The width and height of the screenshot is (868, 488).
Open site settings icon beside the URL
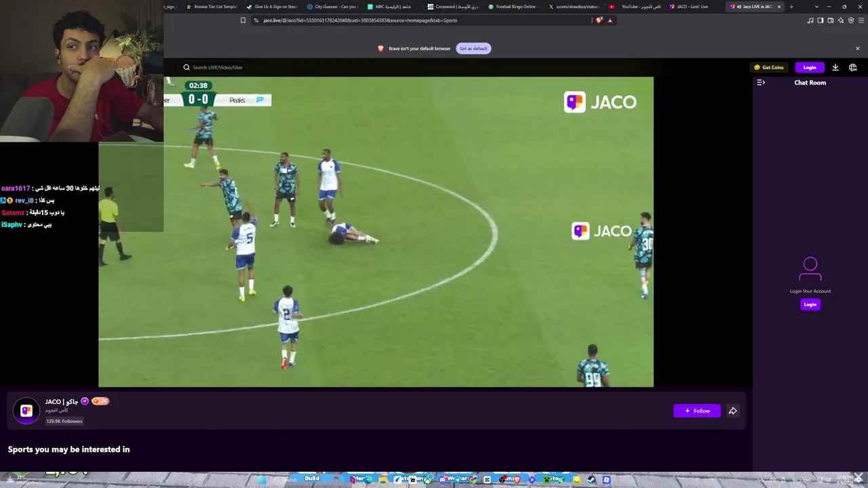point(256,20)
